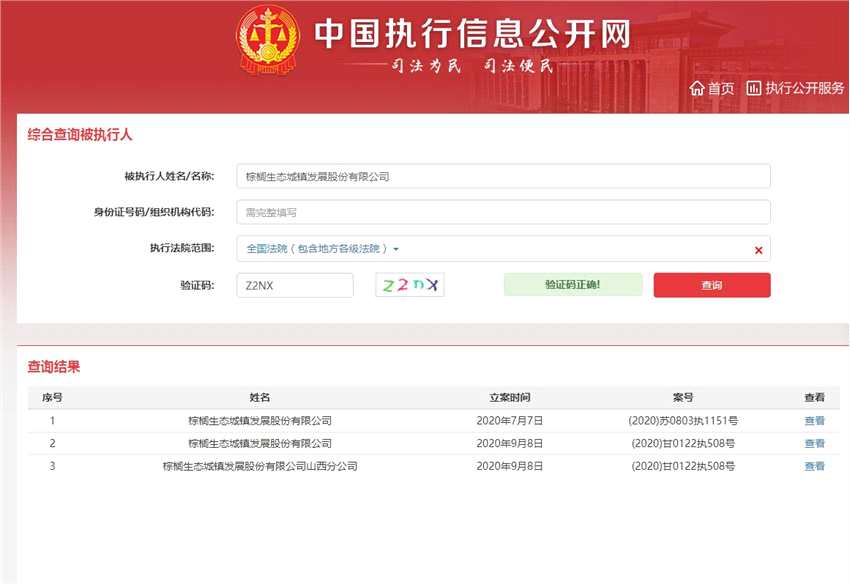Click serial number 1 in results
850x584 pixels.
[x=52, y=420]
